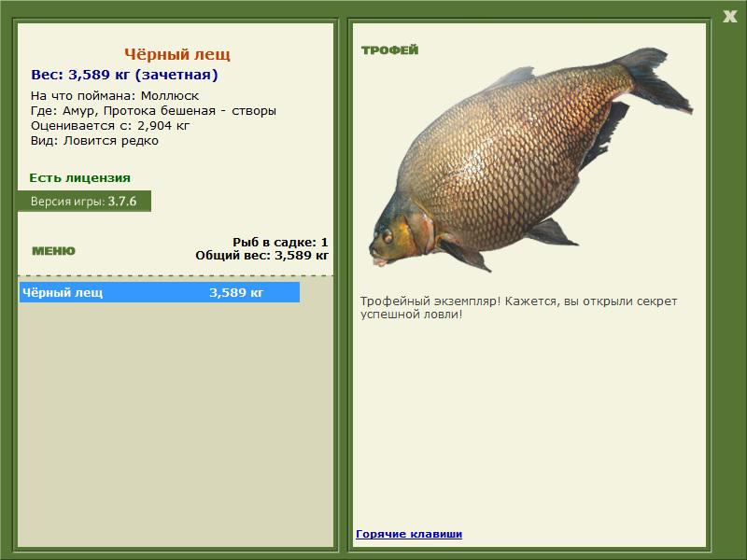The image size is (747, 560).
Task: Click the ТРОФЕЙ heading
Action: click(389, 50)
